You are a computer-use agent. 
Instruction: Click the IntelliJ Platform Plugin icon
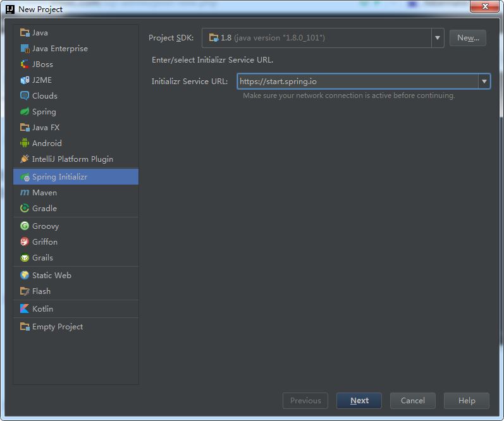pyautogui.click(x=25, y=159)
